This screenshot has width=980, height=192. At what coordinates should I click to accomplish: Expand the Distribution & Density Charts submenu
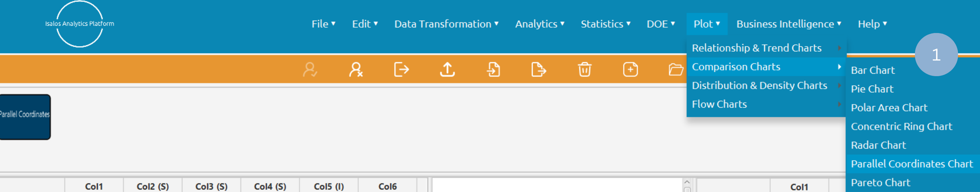[759, 85]
